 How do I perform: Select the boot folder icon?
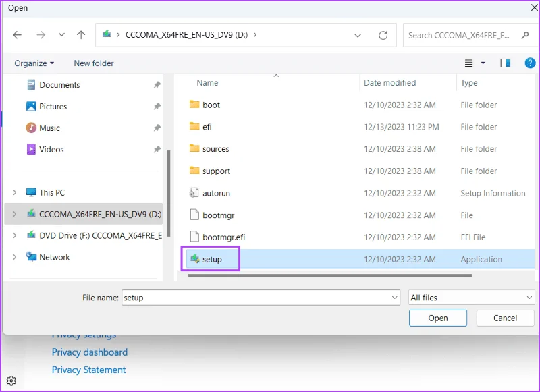[194, 105]
